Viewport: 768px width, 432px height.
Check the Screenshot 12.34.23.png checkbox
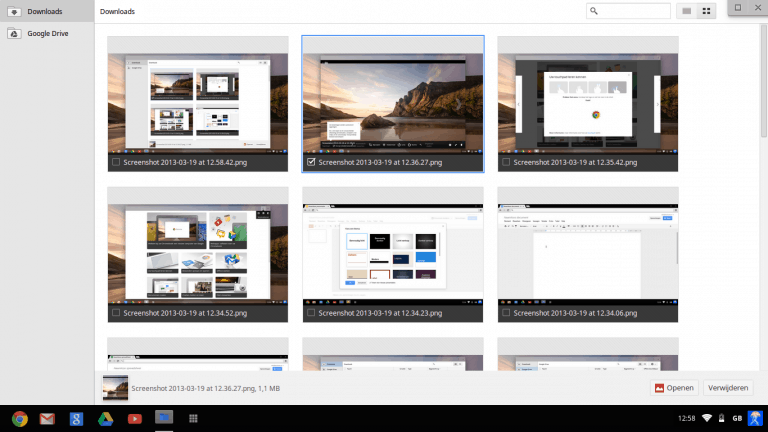[311, 312]
